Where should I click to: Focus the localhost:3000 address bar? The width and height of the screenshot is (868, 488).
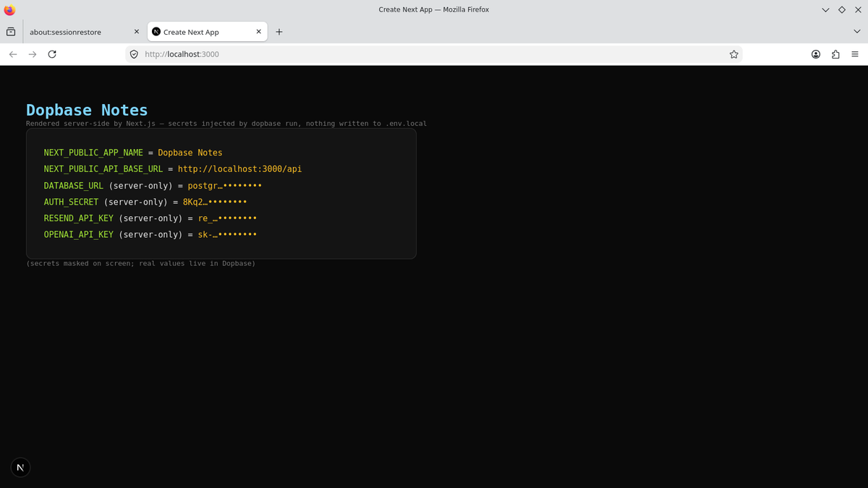coord(434,54)
